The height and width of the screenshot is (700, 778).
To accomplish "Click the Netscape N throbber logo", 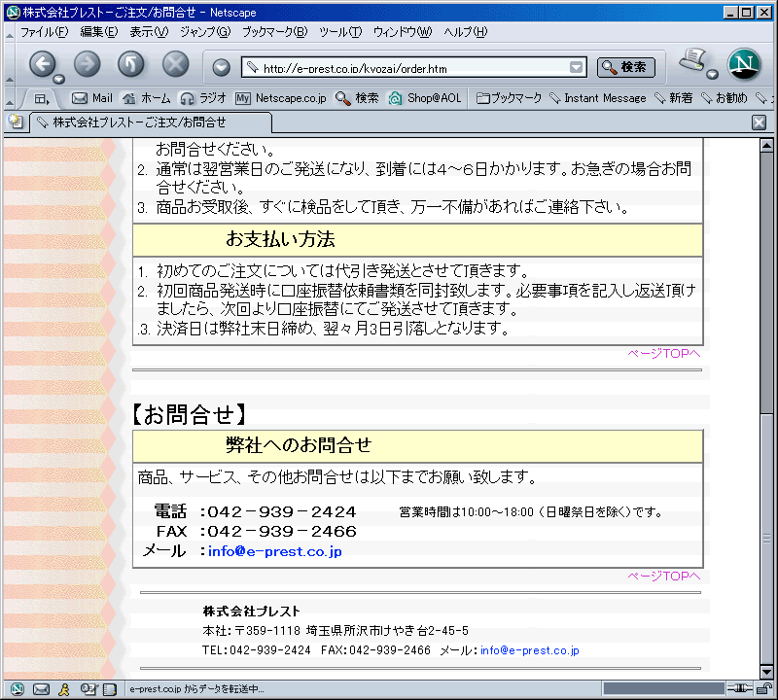I will (743, 64).
